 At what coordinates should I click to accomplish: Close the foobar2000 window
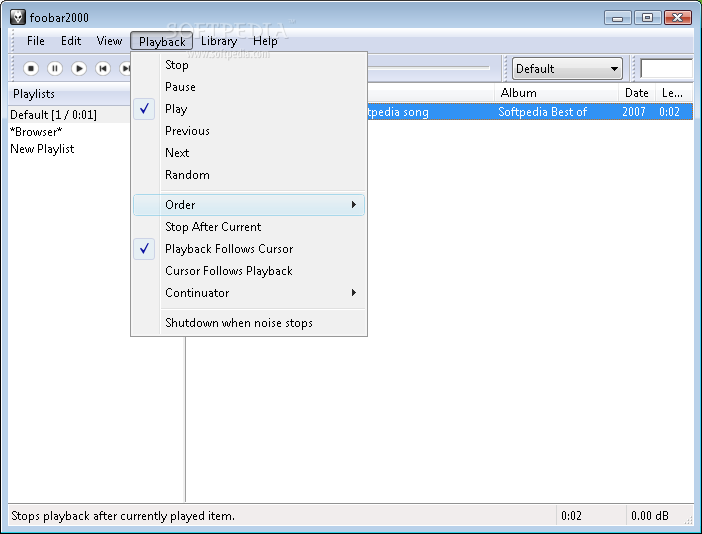[x=678, y=18]
